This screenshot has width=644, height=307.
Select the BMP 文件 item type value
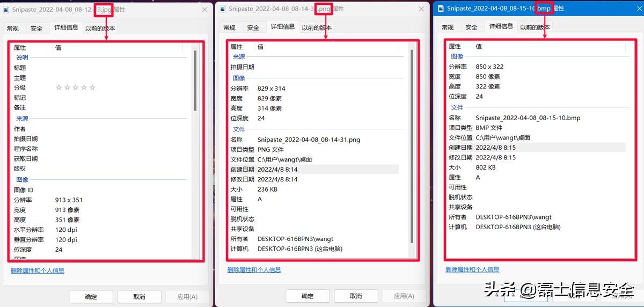click(489, 128)
